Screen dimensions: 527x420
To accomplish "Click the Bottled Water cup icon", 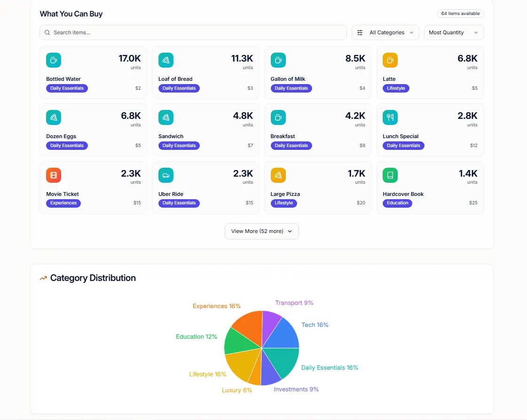I will pyautogui.click(x=54, y=60).
